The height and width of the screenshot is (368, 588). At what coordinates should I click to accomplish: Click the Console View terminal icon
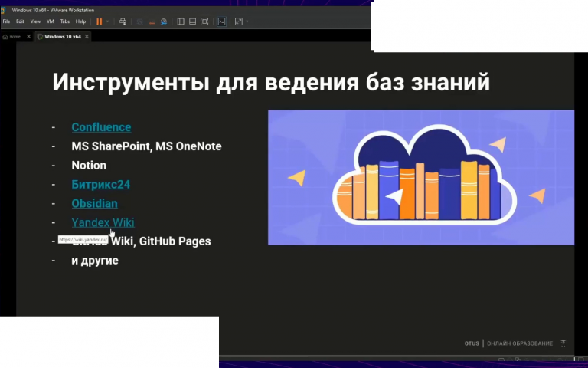221,21
